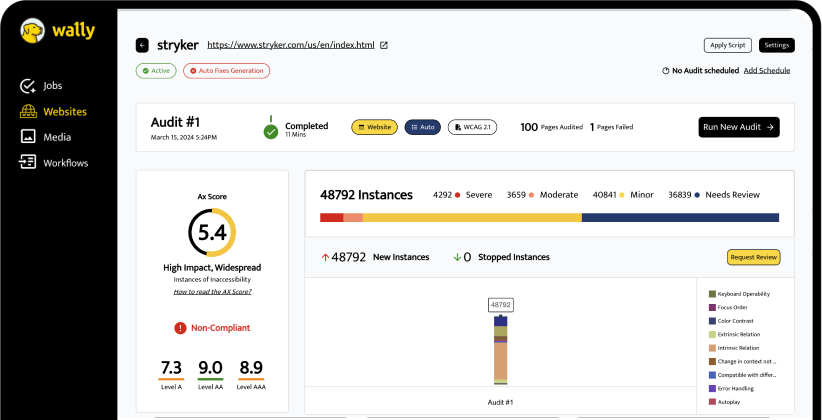Open the external link icon after the URL
This screenshot has height=420, width=822.
click(384, 45)
